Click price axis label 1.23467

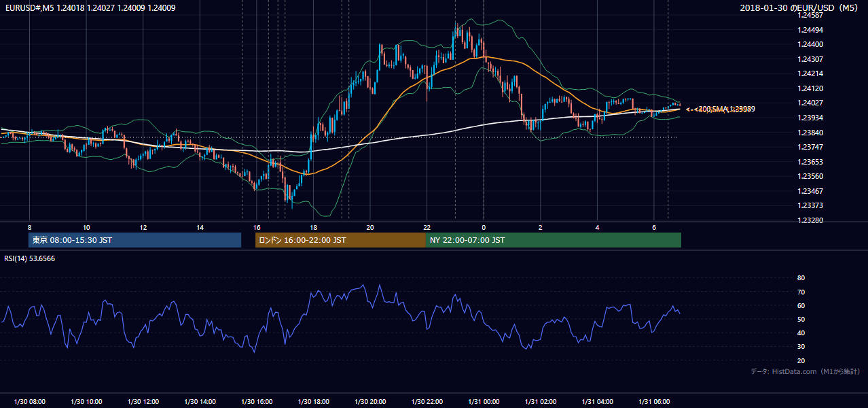tap(810, 191)
